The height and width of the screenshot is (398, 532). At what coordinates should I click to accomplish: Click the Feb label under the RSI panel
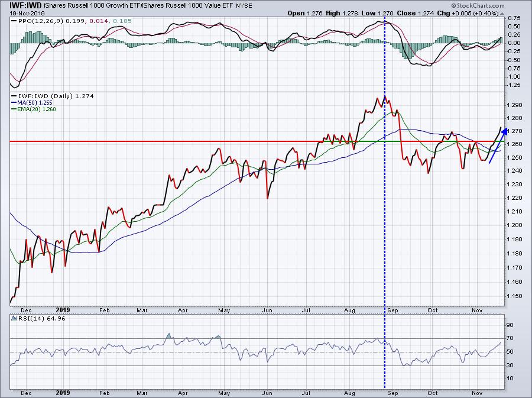click(x=105, y=393)
